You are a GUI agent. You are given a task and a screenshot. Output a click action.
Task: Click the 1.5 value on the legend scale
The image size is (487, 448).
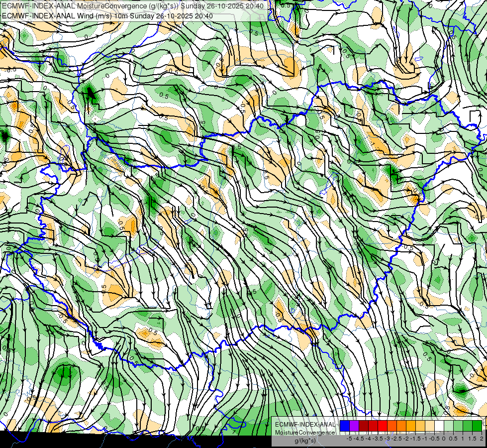[x=473, y=439]
